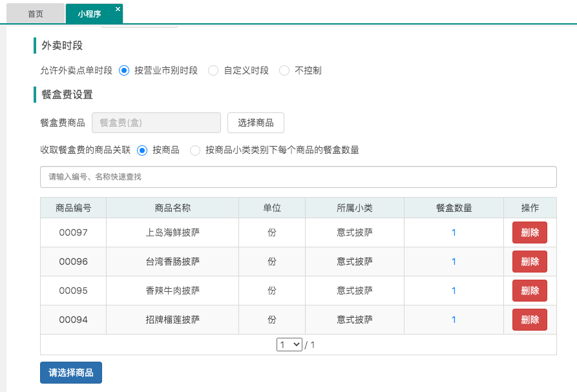
Task: Edit 餐盒数量 for 上岛海鲜披萨
Action: (x=454, y=232)
